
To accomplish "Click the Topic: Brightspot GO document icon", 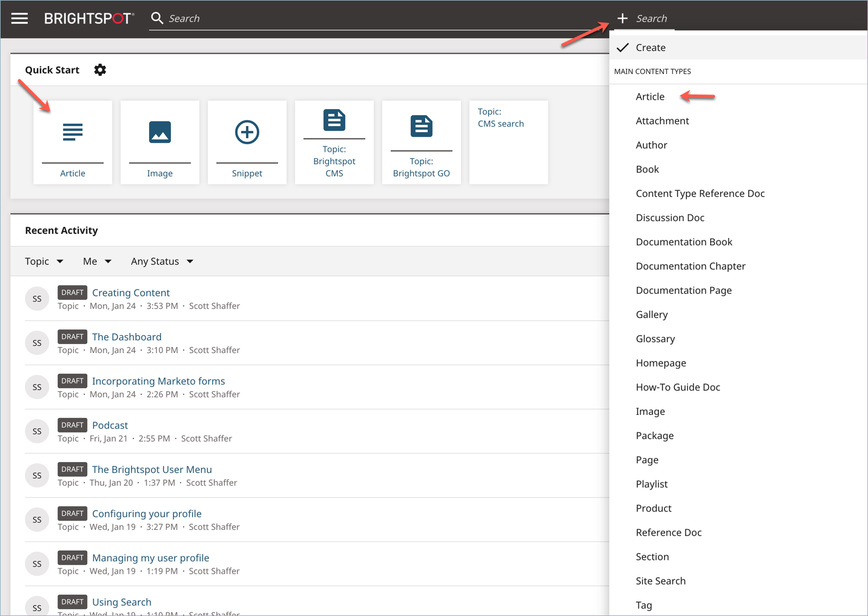I will point(422,126).
